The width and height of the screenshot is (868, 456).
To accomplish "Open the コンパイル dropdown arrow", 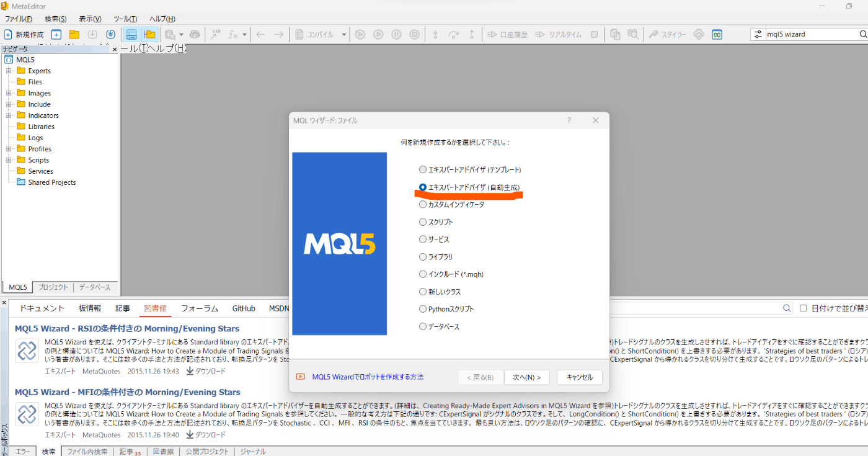I will pyautogui.click(x=344, y=35).
